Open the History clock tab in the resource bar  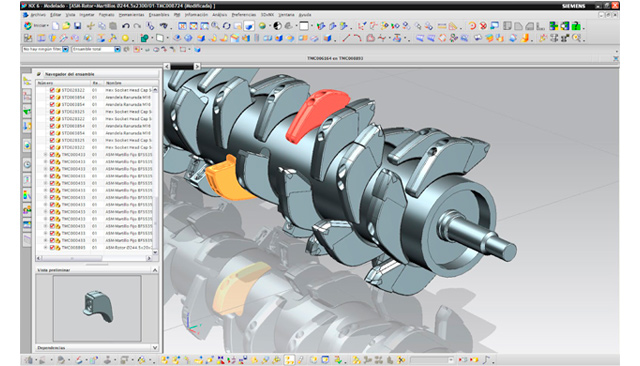click(x=27, y=164)
